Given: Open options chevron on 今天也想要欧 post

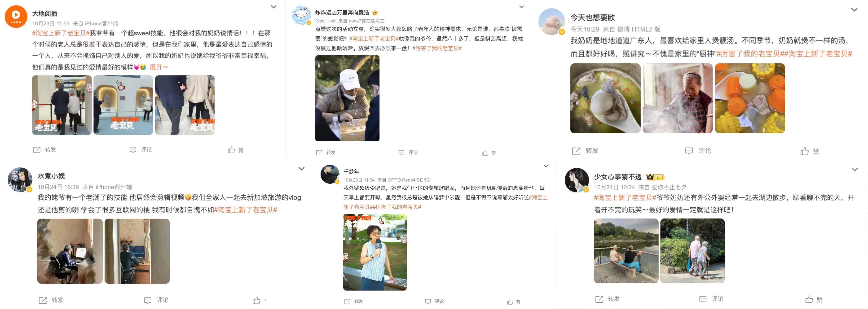Looking at the screenshot, I should pyautogui.click(x=854, y=10).
